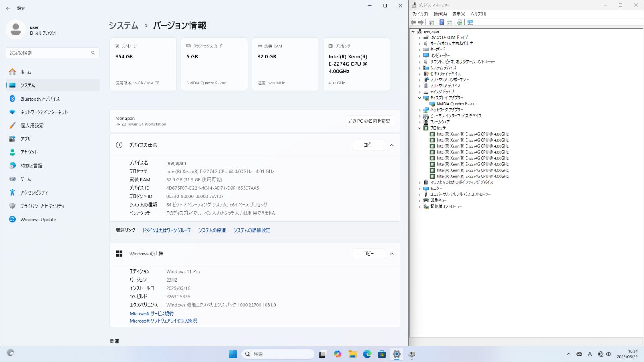Collapse the ディスプレイ アダプター tree node

tap(419, 98)
